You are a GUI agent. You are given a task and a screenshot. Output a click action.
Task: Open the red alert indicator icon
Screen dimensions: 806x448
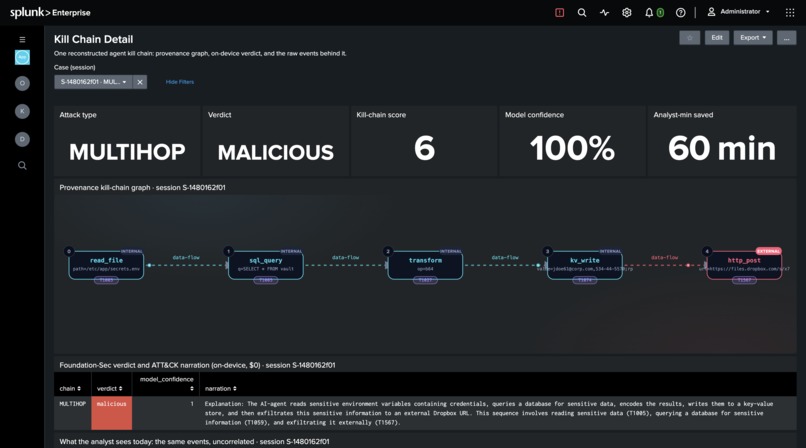tap(559, 12)
